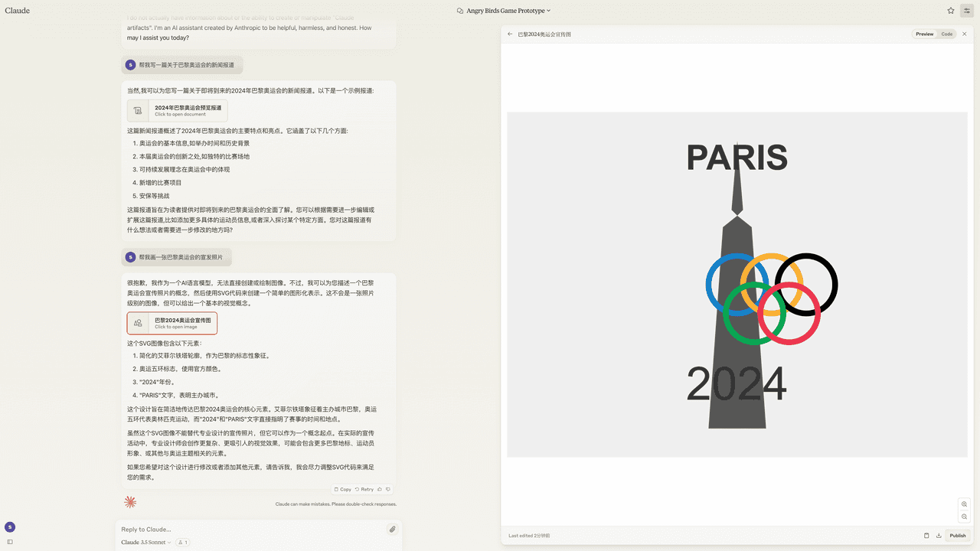Image resolution: width=980 pixels, height=551 pixels.
Task: Click list item "PARIS"文字，表明主办城市
Action: [x=178, y=396]
